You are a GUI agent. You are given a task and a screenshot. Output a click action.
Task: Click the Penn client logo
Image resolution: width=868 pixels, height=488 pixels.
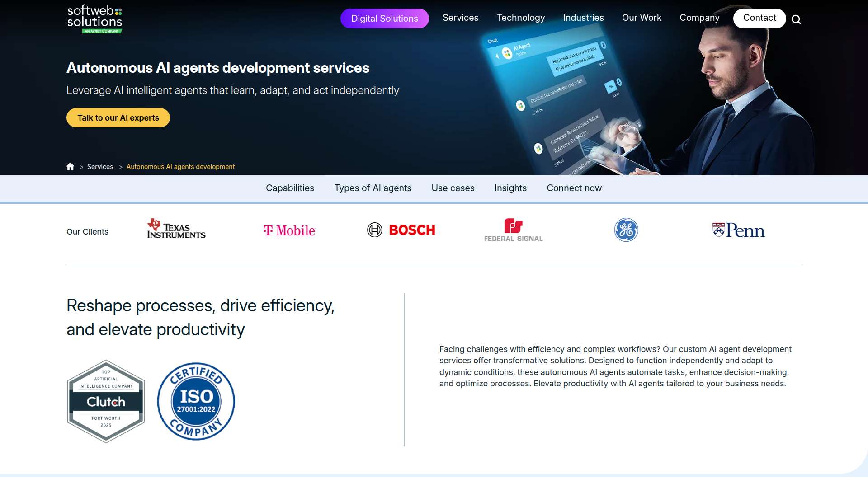[739, 230]
